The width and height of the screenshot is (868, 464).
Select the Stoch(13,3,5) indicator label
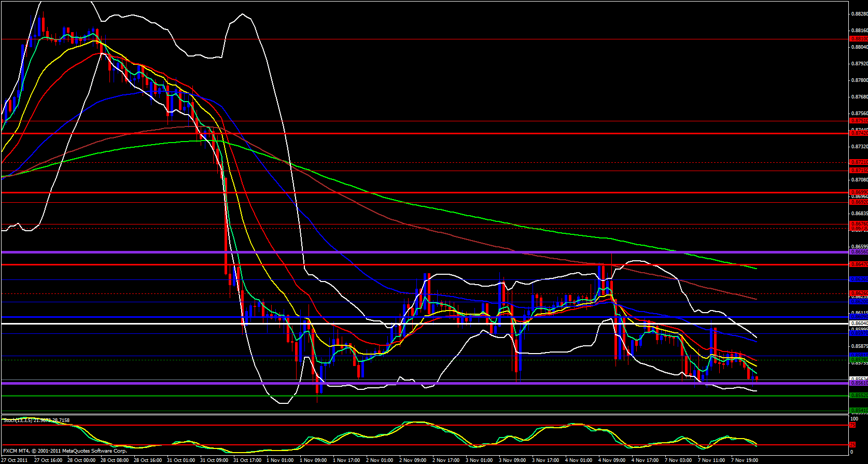pos(36,420)
